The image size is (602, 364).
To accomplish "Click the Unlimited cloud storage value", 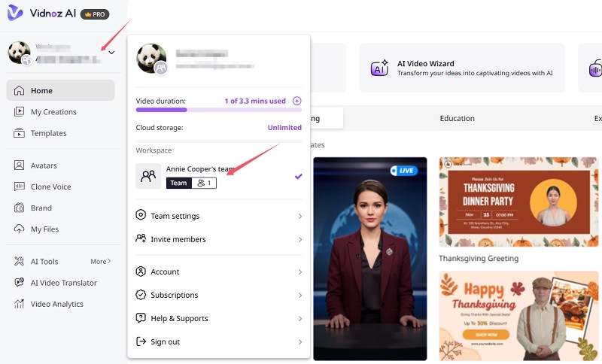I will (284, 127).
